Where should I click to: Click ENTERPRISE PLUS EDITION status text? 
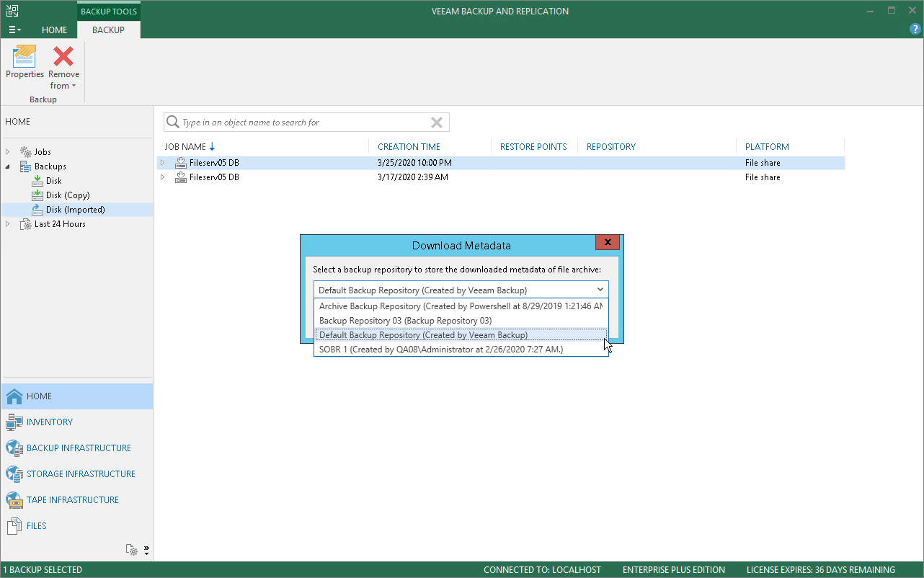pyautogui.click(x=674, y=570)
